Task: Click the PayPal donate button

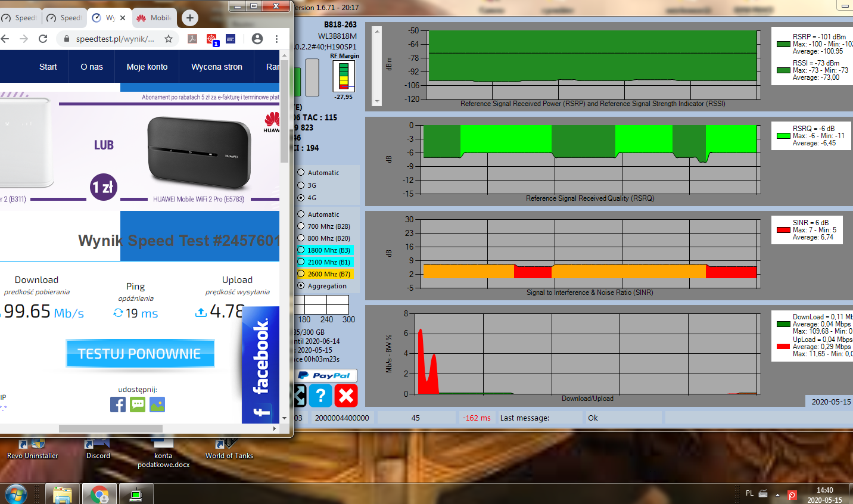Action: [x=326, y=375]
